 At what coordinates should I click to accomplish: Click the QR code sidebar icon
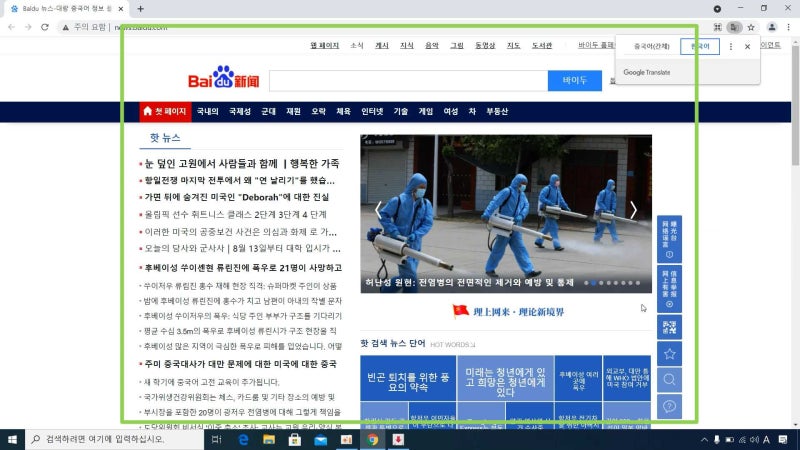click(x=669, y=327)
